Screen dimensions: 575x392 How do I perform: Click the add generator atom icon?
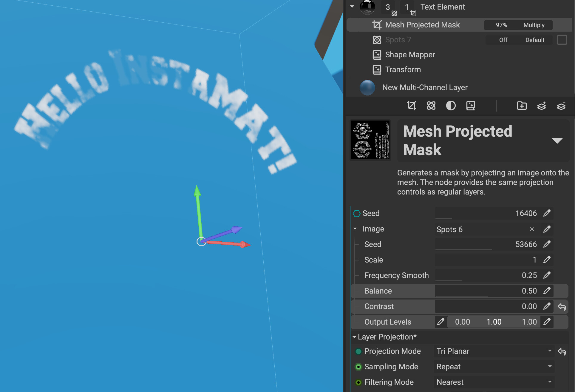[431, 106]
